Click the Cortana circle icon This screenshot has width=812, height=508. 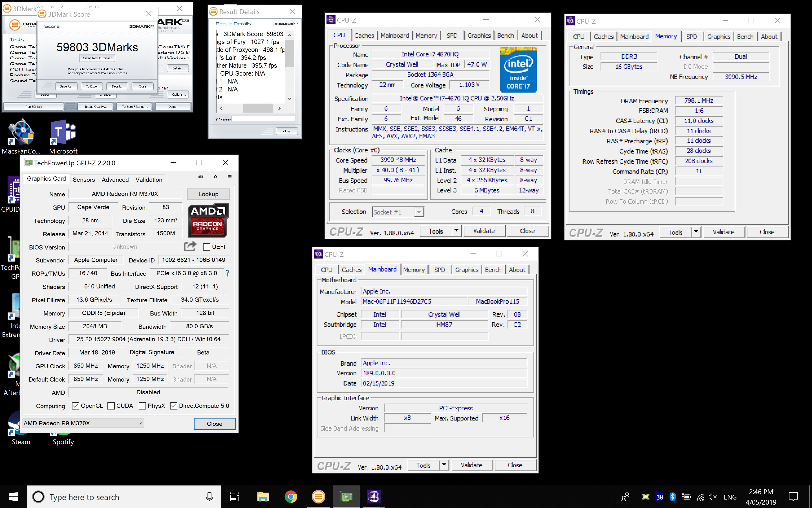point(38,497)
